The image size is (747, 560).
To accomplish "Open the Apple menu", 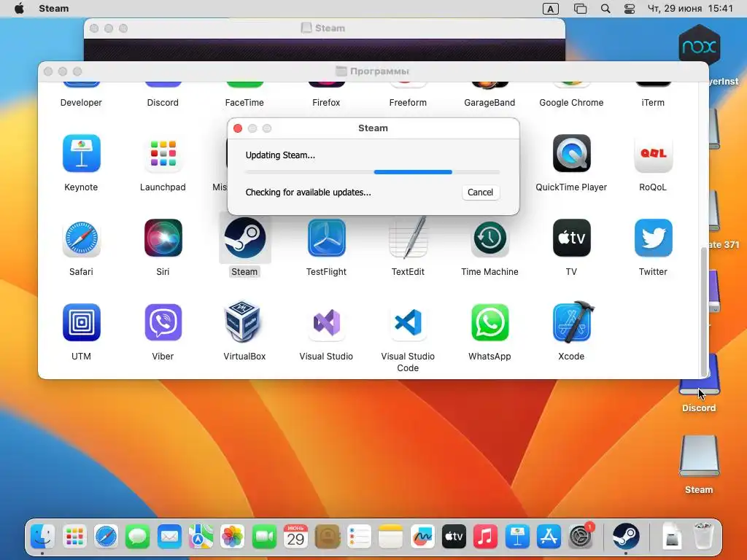I will [19, 9].
